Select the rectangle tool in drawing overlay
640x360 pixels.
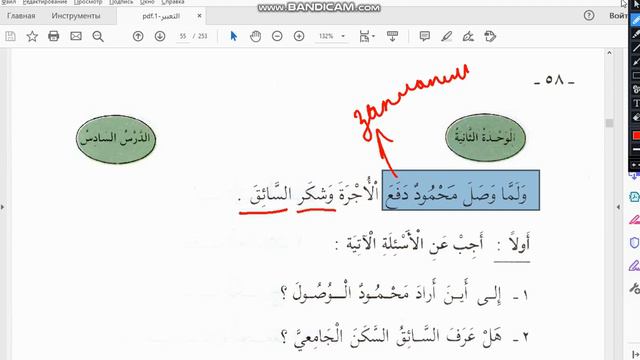[636, 76]
